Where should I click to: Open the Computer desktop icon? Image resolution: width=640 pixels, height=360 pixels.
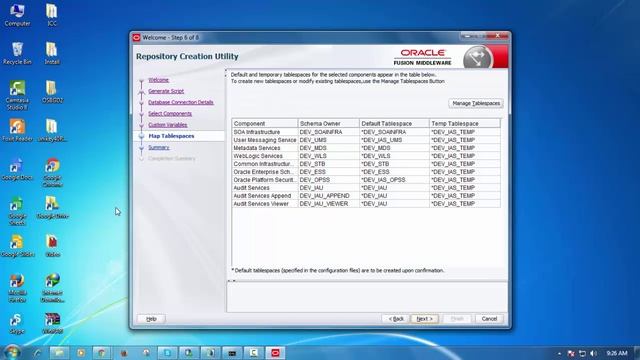(x=17, y=15)
